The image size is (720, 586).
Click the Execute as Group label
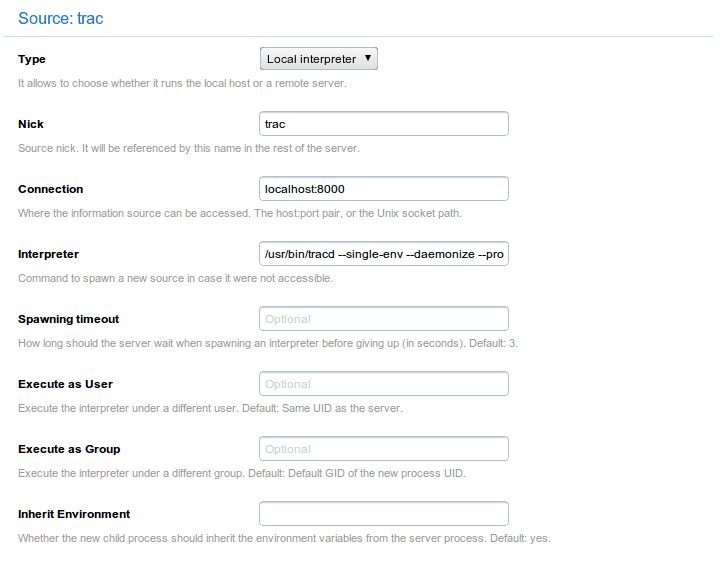pyautogui.click(x=69, y=450)
